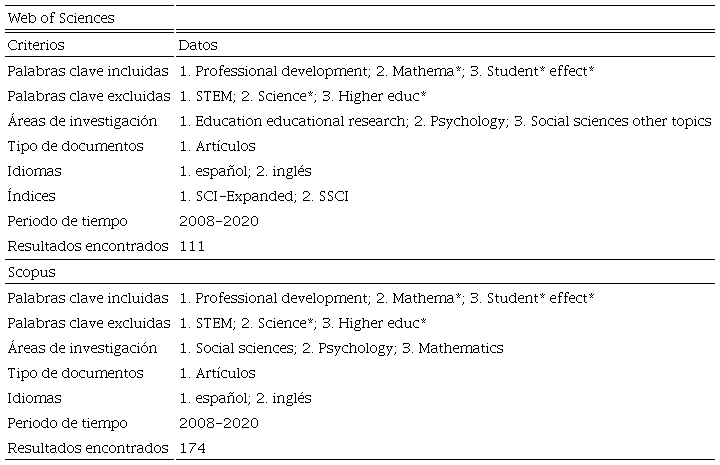
Task: Click the Índices row label
Action: click(x=31, y=196)
